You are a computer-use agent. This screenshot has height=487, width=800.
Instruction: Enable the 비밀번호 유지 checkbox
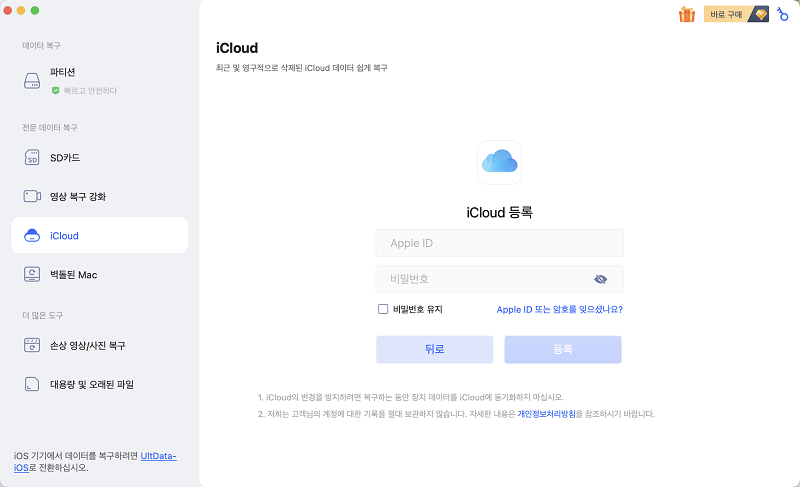(383, 309)
